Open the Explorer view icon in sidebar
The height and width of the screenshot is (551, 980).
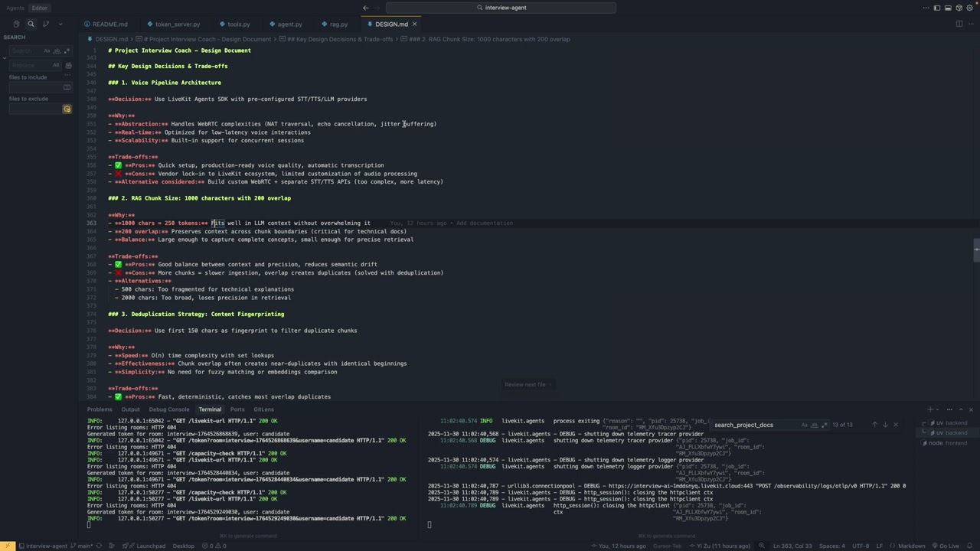point(16,24)
